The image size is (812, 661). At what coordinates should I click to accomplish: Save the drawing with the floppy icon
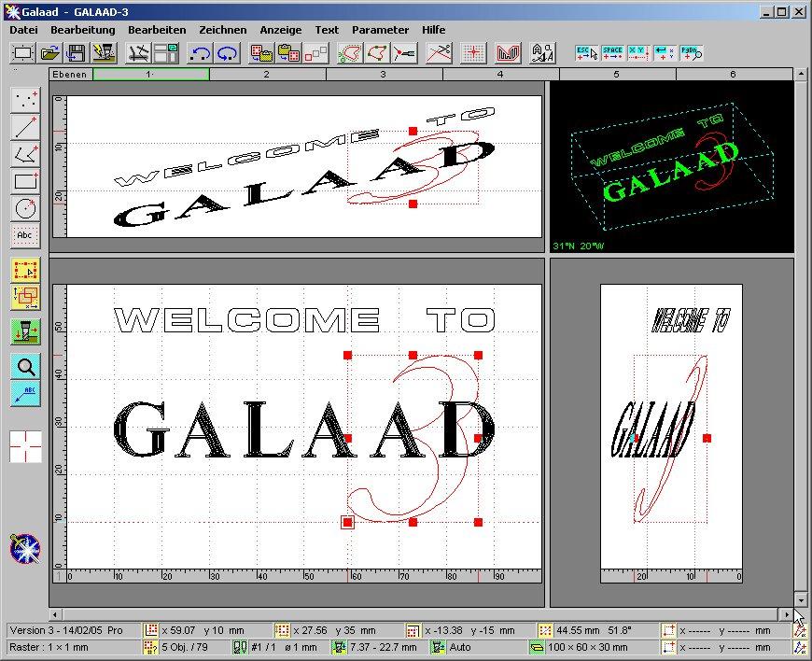(x=77, y=52)
